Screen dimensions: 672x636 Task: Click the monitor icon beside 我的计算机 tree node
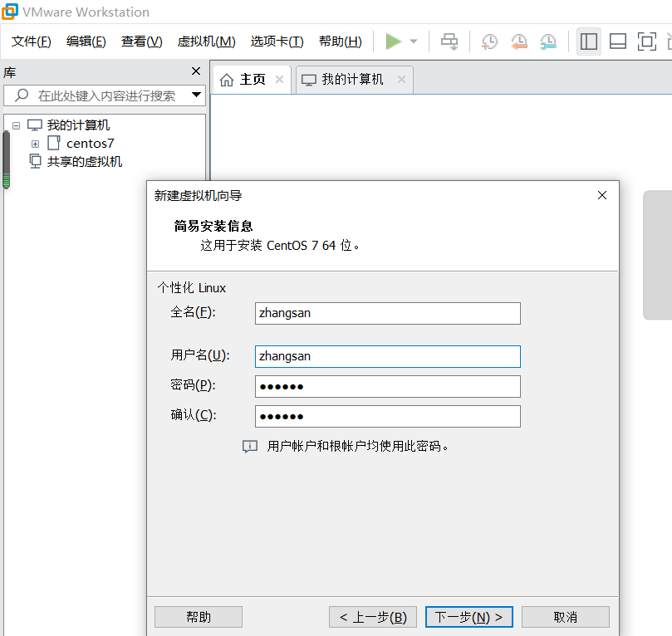click(x=35, y=125)
